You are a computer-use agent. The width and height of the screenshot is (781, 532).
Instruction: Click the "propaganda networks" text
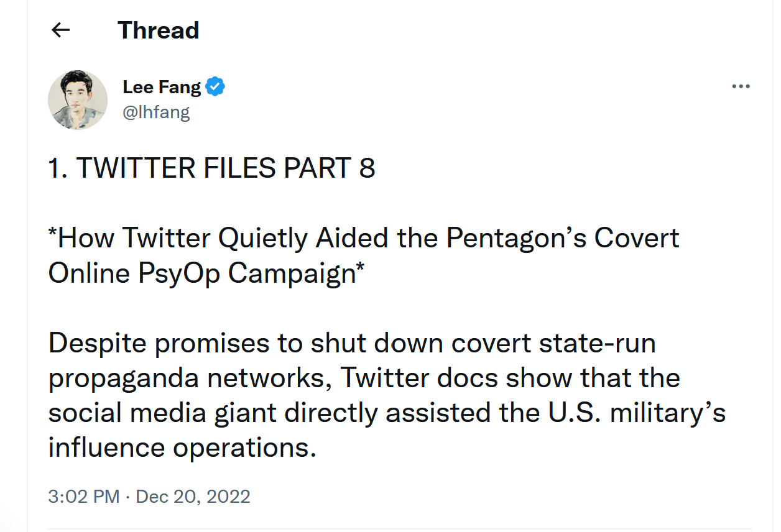(x=188, y=378)
